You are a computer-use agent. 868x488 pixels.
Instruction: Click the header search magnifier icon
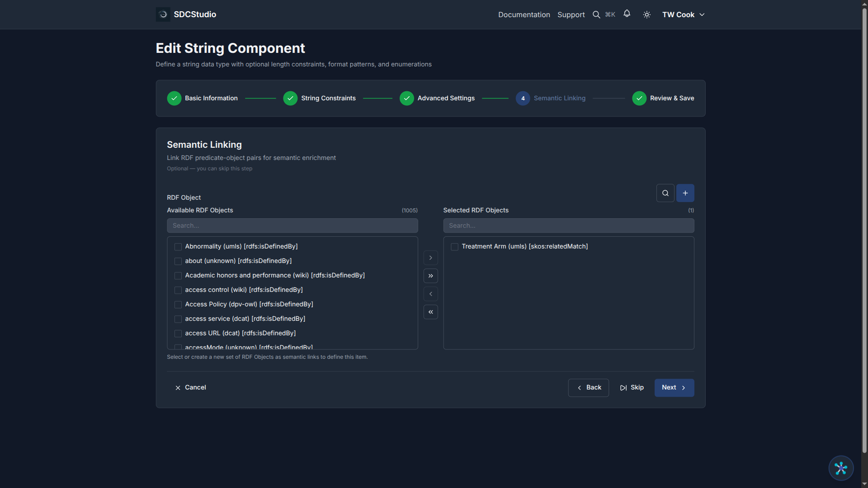point(596,15)
